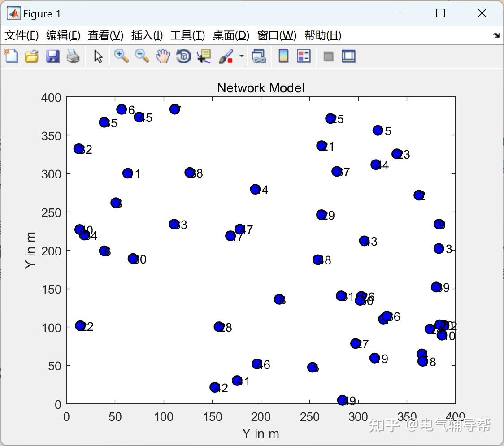
Task: Click the node point labeled 35
Action: [x=104, y=122]
